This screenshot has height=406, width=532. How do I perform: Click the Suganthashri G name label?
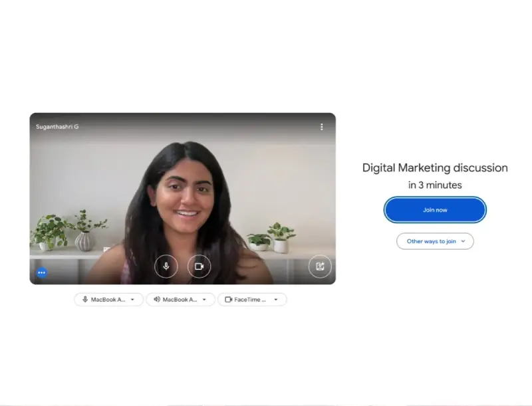point(57,127)
